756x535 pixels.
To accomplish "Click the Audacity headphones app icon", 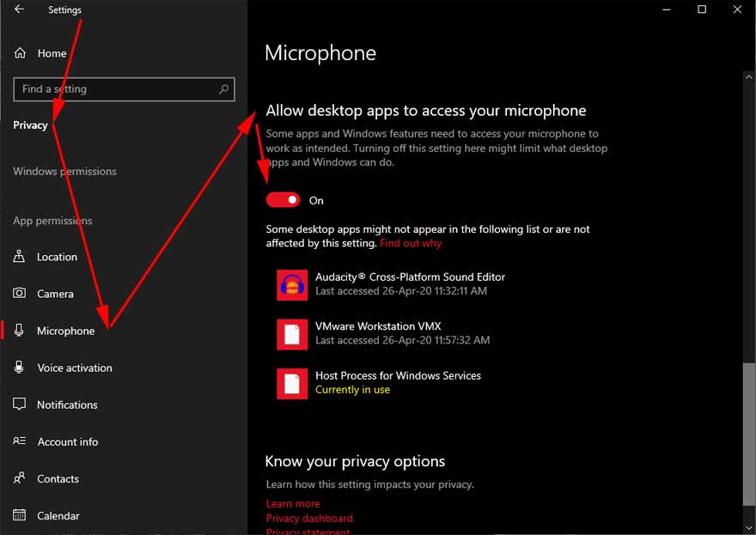I will [x=292, y=285].
